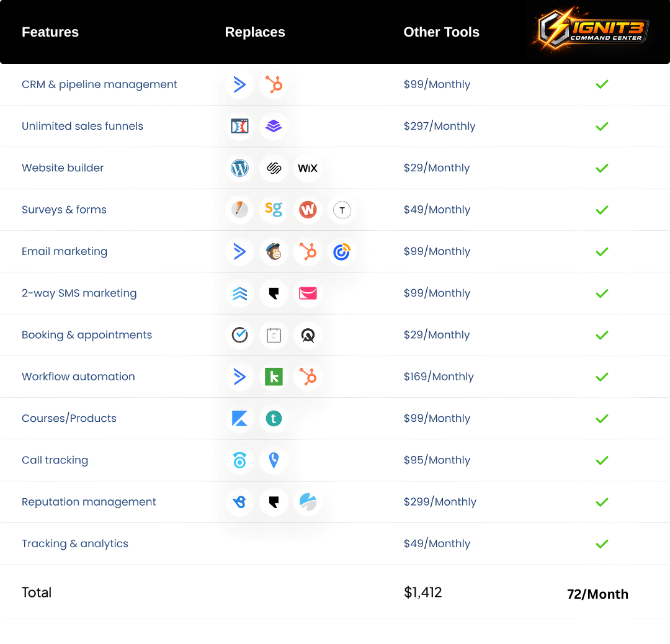
Task: Click the HubSpot icon in Workflow automation row
Action: coord(308,377)
